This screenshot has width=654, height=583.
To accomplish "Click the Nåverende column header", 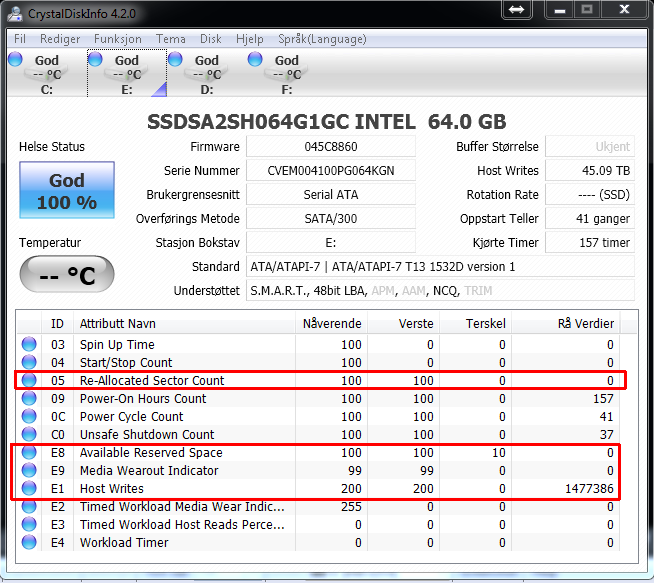I will (x=331, y=324).
